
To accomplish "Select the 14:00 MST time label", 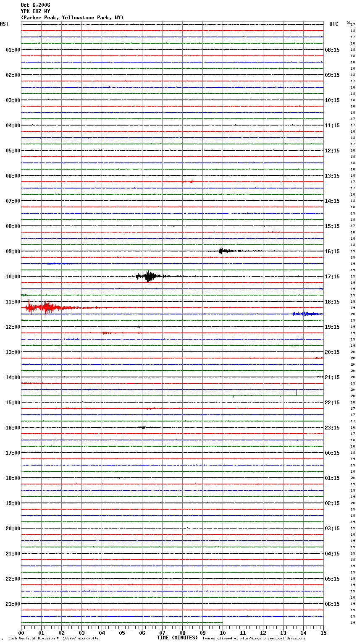I will click(x=13, y=377).
